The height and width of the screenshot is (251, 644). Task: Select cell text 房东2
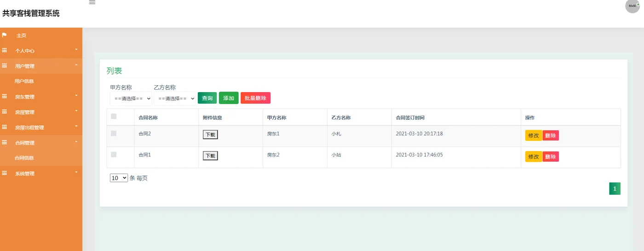coord(273,155)
